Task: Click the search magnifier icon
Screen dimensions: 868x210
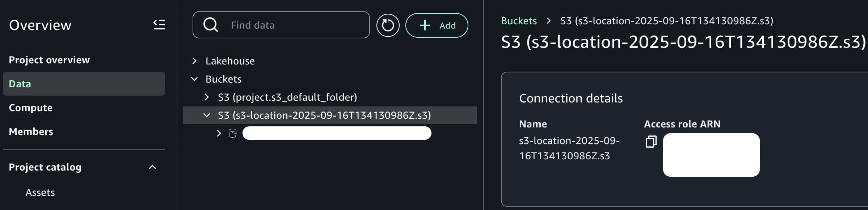Action: [x=210, y=25]
